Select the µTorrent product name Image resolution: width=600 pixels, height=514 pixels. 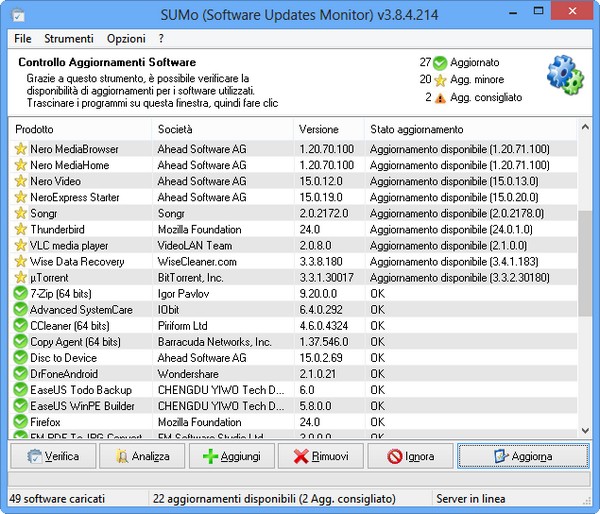[49, 277]
